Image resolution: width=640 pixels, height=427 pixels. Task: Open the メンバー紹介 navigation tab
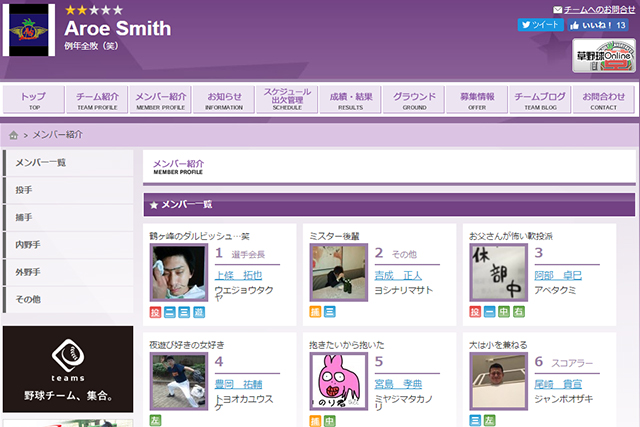point(161,100)
